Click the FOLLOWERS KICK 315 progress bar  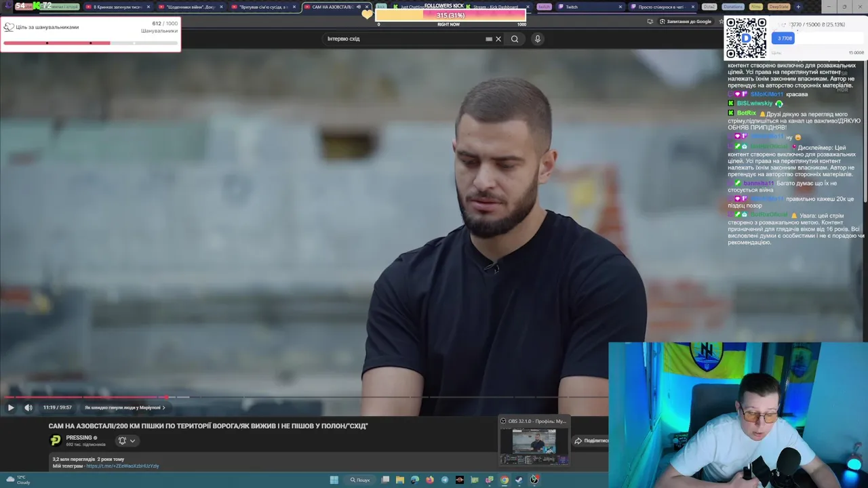click(x=450, y=15)
